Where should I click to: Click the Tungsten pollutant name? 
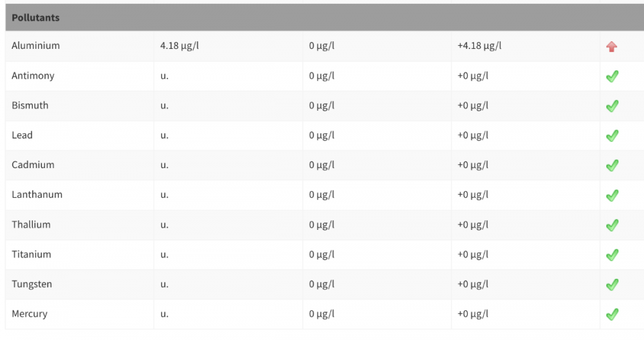(32, 284)
